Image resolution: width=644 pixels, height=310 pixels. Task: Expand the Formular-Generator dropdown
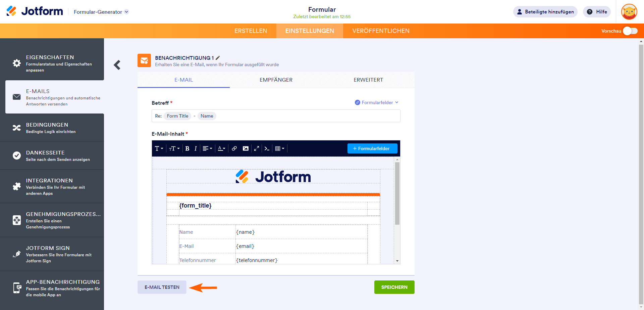126,11
